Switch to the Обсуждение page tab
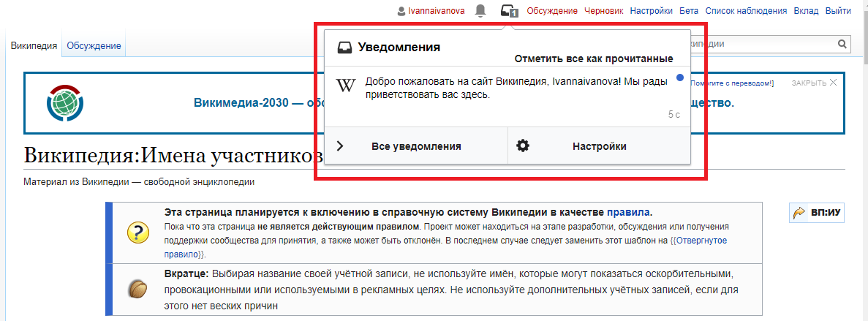Viewport: 868px width, 321px height. (94, 45)
